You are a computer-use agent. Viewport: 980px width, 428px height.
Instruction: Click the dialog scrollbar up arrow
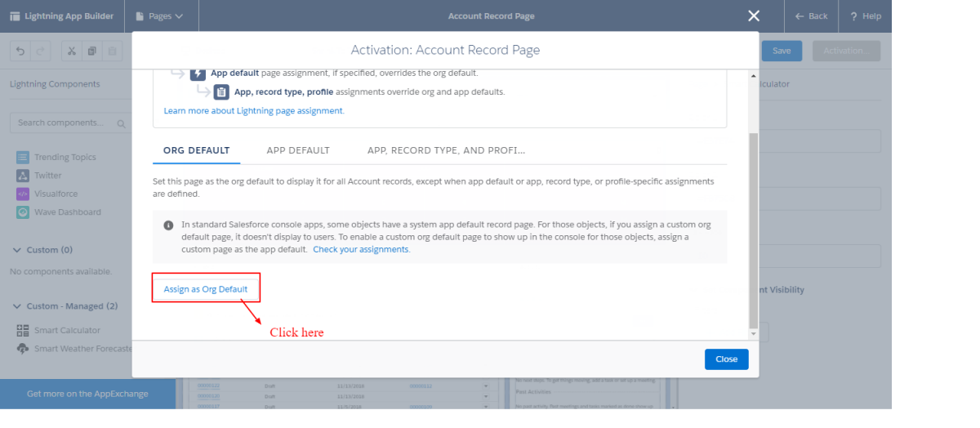click(x=754, y=76)
